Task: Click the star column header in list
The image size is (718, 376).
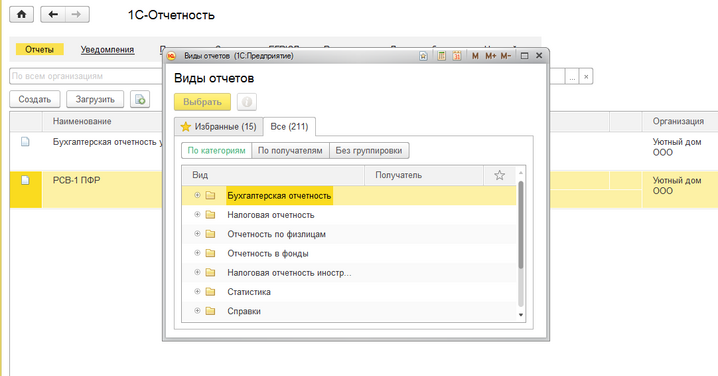Action: (500, 175)
